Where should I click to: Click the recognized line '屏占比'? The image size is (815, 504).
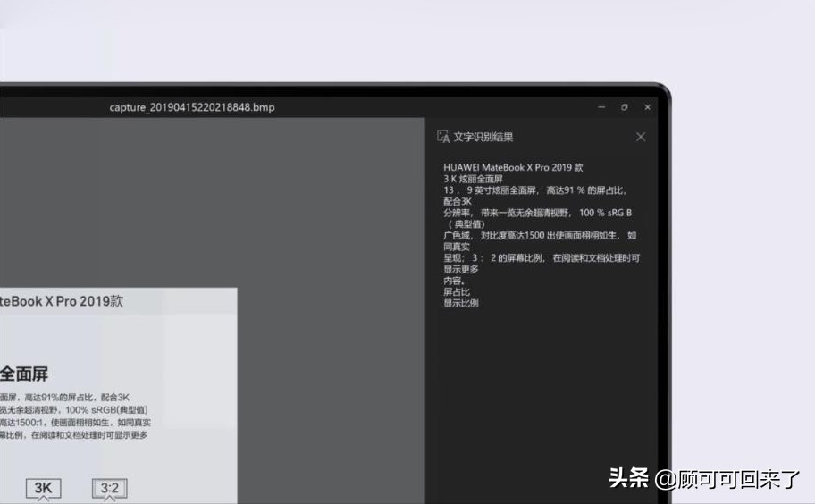tap(457, 292)
